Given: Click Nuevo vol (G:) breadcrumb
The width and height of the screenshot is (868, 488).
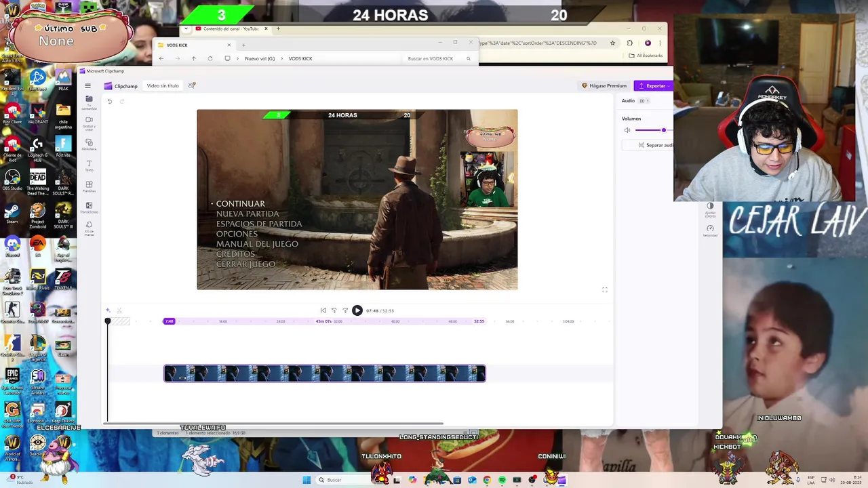Looking at the screenshot, I should point(260,59).
